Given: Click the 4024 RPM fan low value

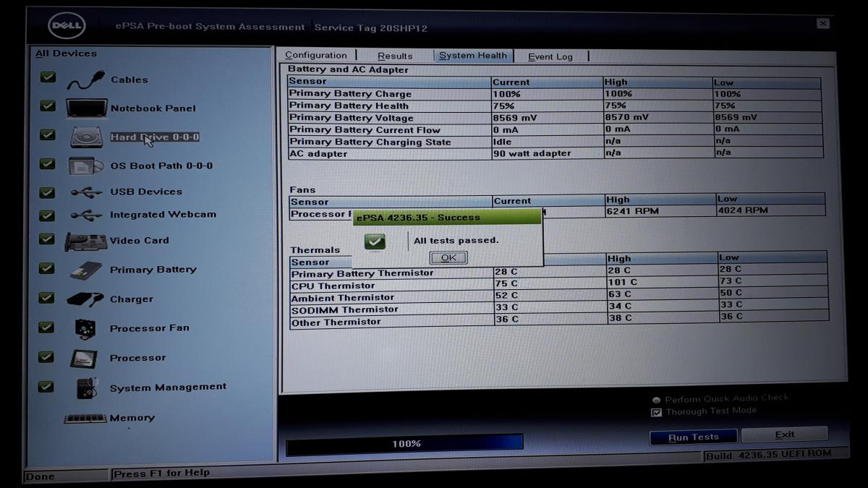Looking at the screenshot, I should pyautogui.click(x=743, y=210).
